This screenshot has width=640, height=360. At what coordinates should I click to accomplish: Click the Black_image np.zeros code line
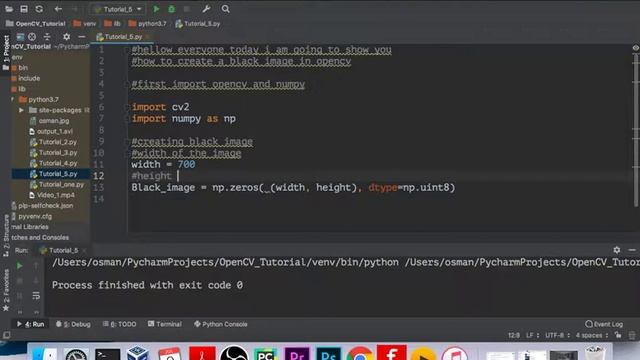click(x=293, y=187)
